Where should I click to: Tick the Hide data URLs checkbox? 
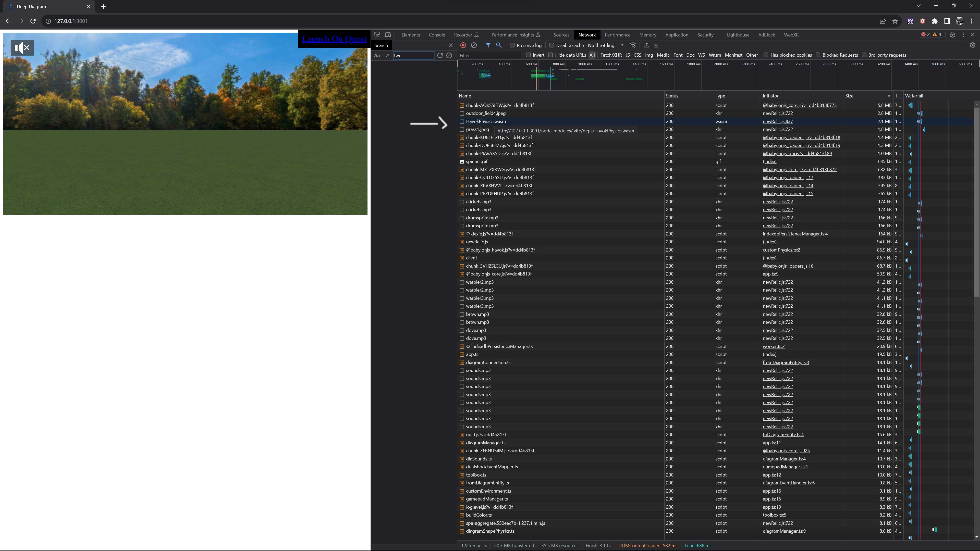[550, 55]
